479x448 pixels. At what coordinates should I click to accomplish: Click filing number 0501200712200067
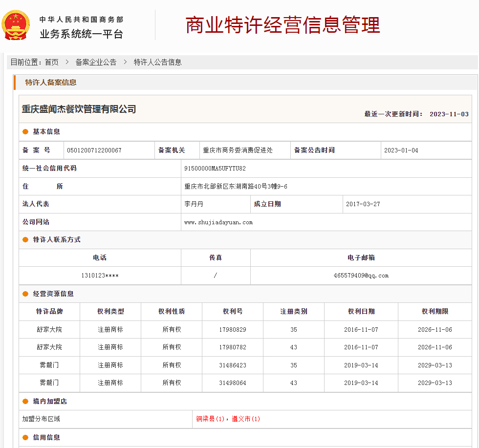click(x=94, y=150)
